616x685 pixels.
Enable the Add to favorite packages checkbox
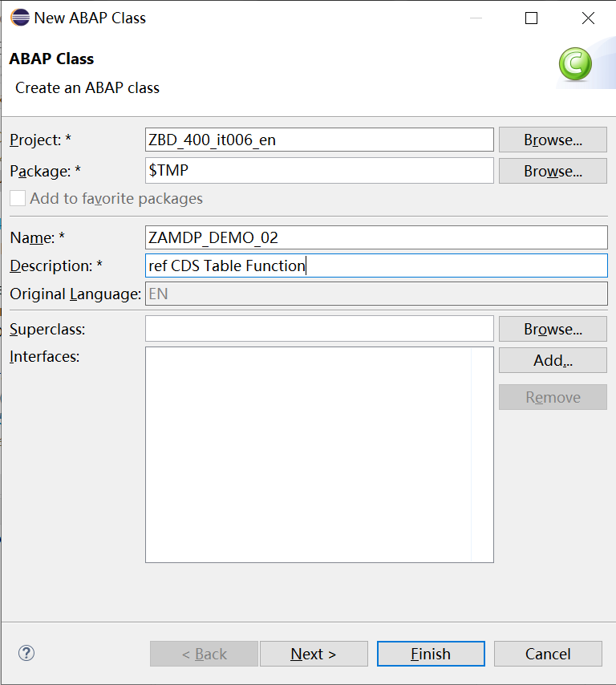18,198
